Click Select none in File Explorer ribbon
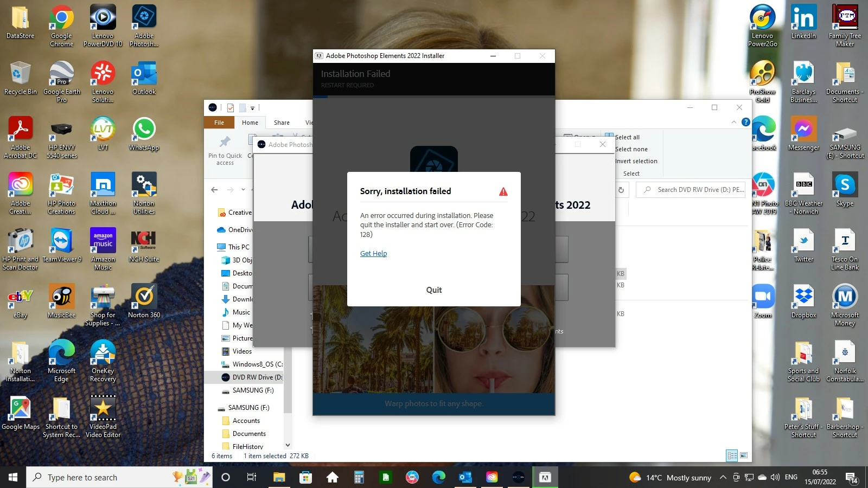868x488 pixels. (x=631, y=149)
